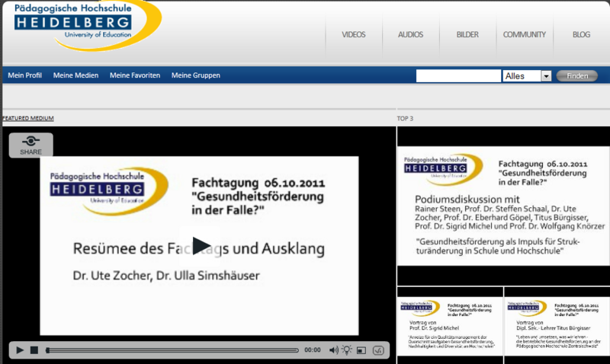610x364 pixels.
Task: Click the FEATURED MEDIUM heading link
Action: [28, 118]
